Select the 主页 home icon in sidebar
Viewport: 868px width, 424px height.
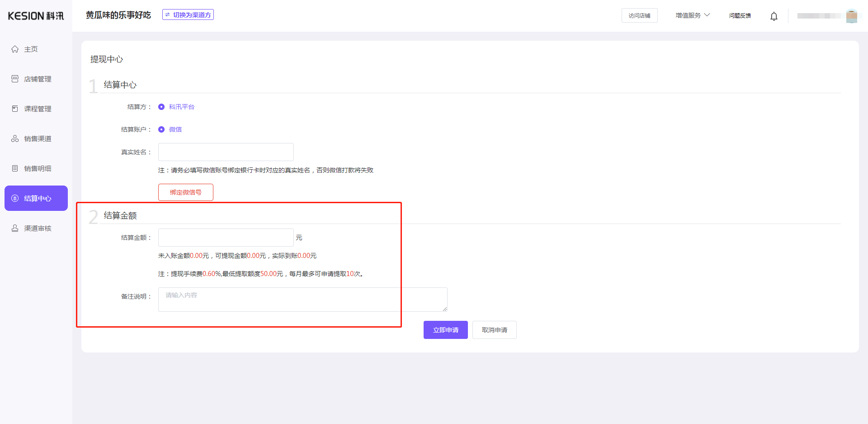[14, 49]
